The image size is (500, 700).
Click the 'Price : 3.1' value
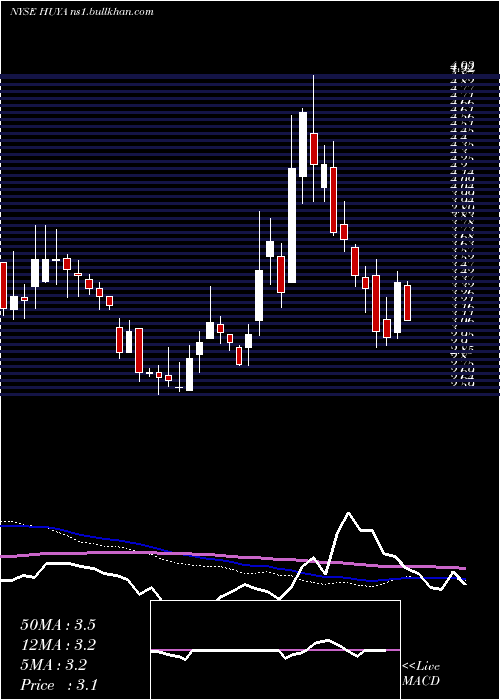click(59, 685)
